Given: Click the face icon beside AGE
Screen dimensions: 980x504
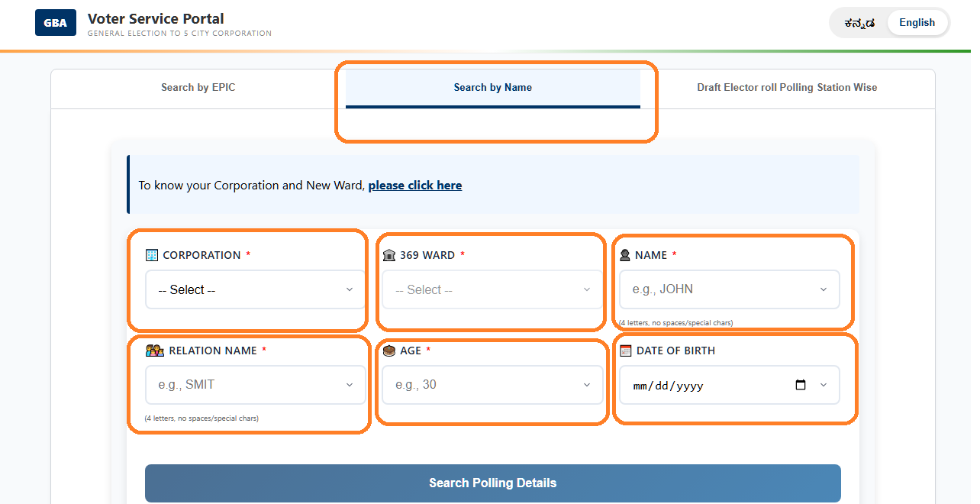Looking at the screenshot, I should pos(390,351).
